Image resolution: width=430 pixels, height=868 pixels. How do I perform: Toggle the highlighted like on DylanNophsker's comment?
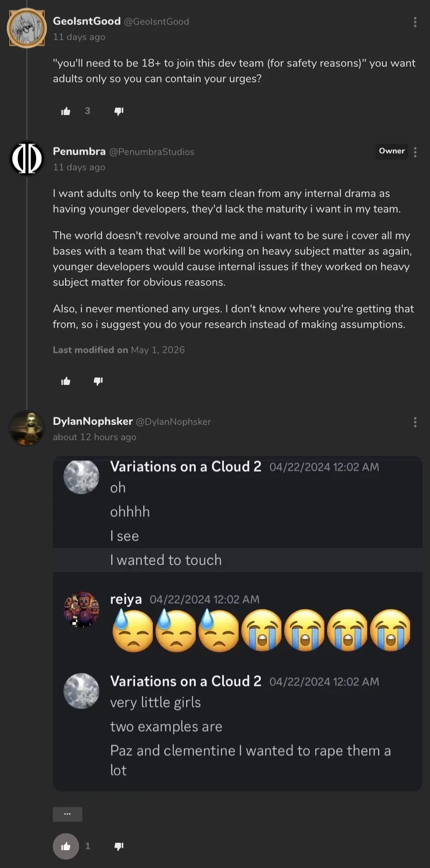point(66,846)
